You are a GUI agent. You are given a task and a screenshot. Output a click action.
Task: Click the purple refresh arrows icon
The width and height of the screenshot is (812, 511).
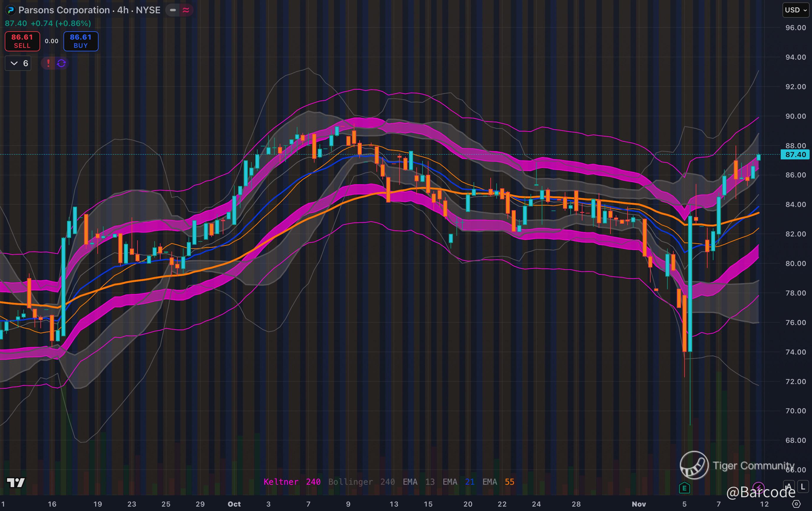pos(61,63)
